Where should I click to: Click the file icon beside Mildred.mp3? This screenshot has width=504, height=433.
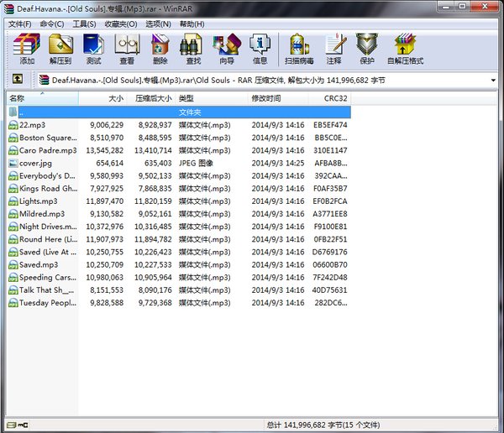(x=13, y=214)
